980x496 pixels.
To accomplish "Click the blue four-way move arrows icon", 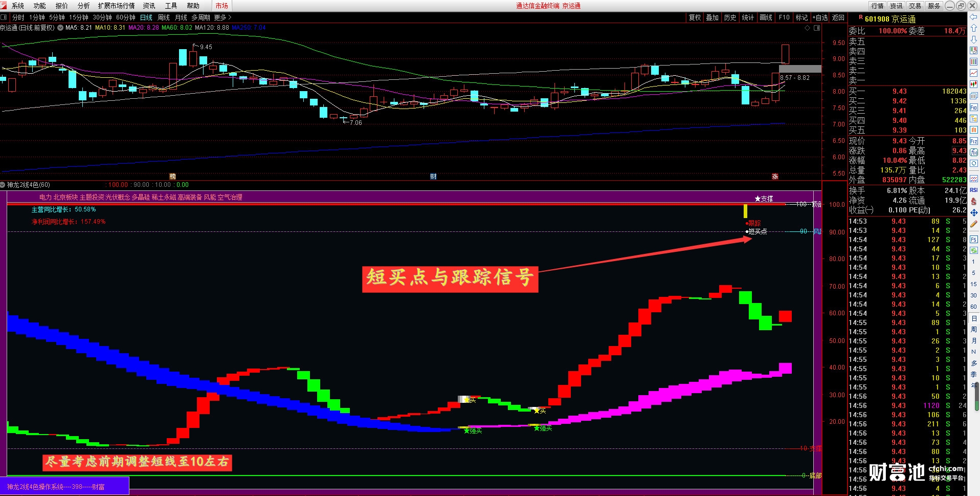I will point(973,212).
